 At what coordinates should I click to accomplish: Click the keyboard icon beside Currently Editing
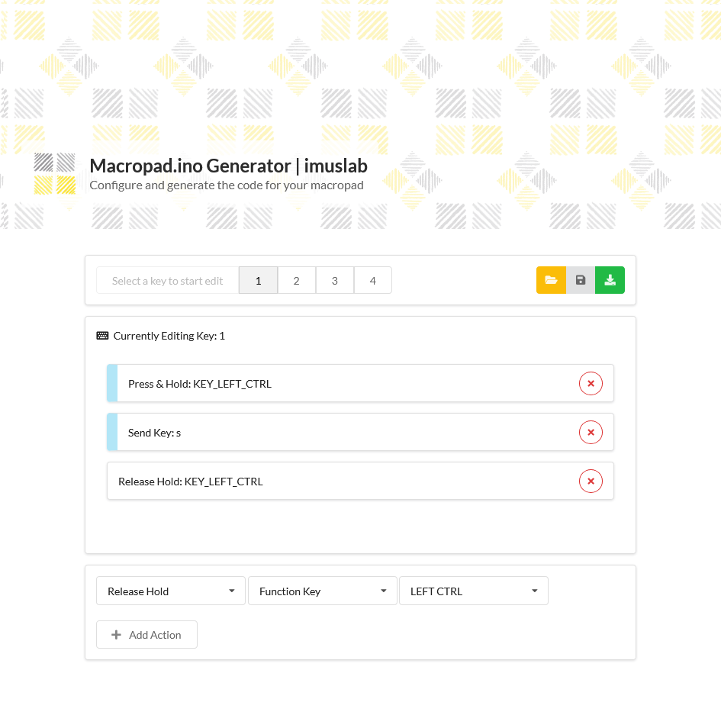pyautogui.click(x=102, y=336)
